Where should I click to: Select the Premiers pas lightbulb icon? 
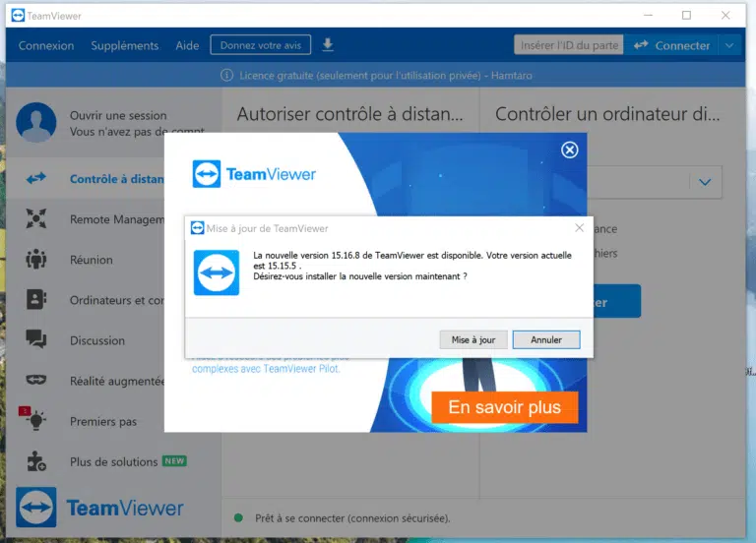click(x=36, y=421)
